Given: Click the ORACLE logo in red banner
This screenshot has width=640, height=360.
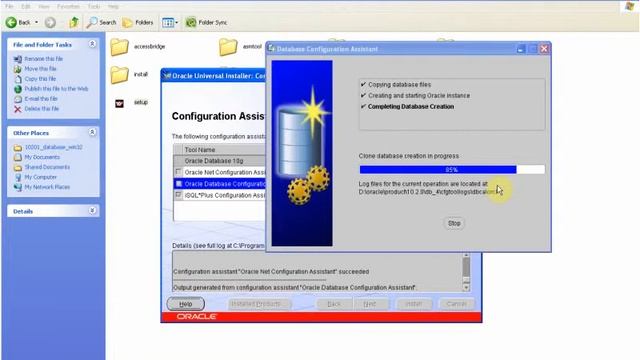Looking at the screenshot, I should point(197,316).
